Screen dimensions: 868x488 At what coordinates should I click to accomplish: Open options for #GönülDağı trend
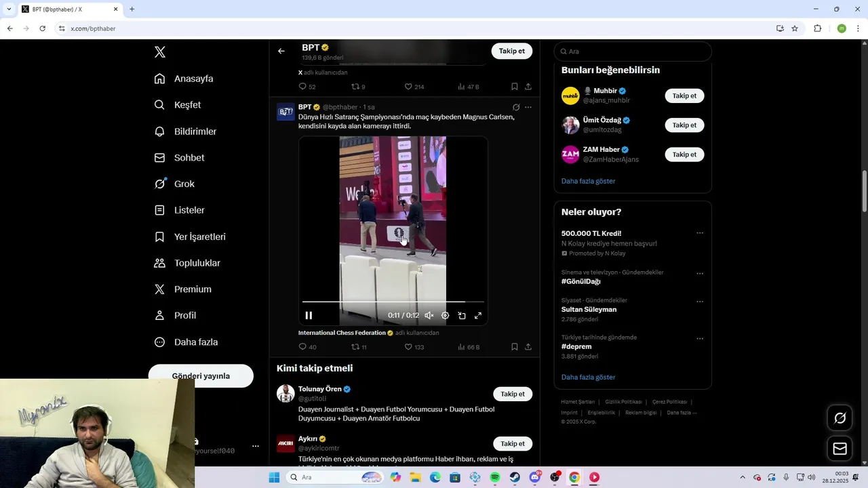700,274
